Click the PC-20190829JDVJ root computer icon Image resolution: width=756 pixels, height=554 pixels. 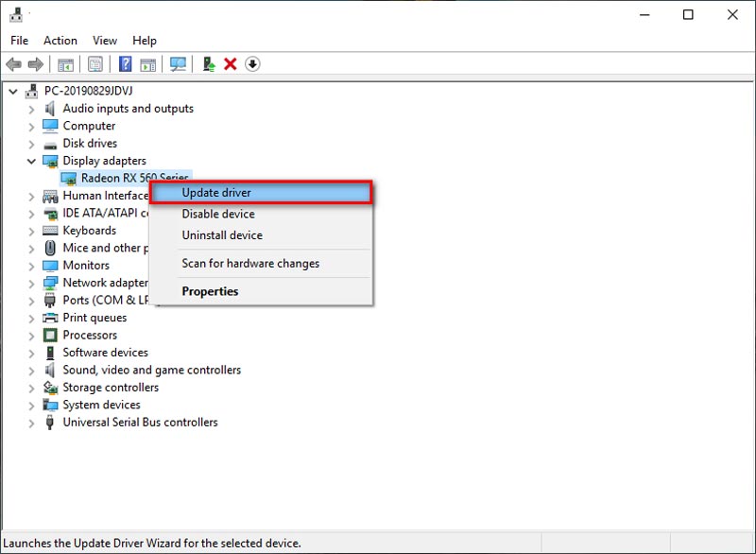31,91
